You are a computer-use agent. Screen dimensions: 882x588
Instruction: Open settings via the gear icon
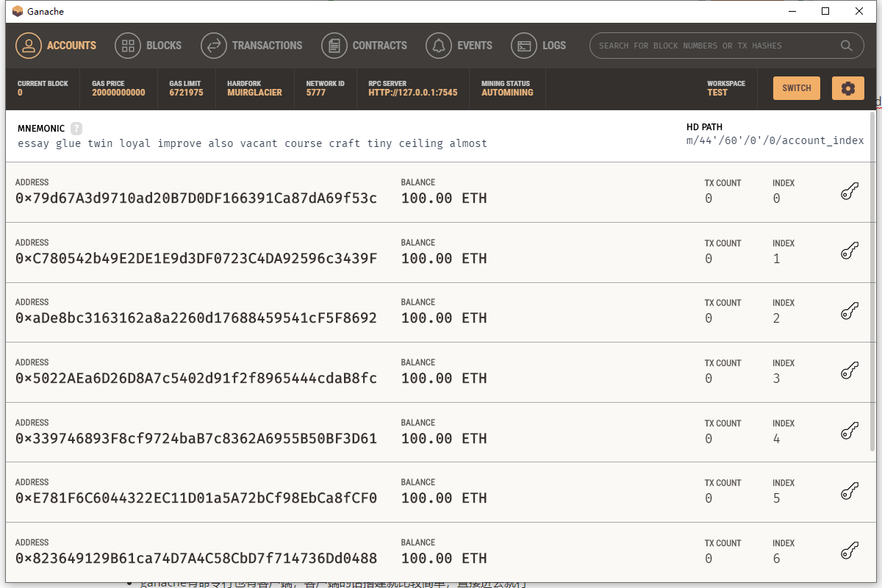click(x=848, y=88)
